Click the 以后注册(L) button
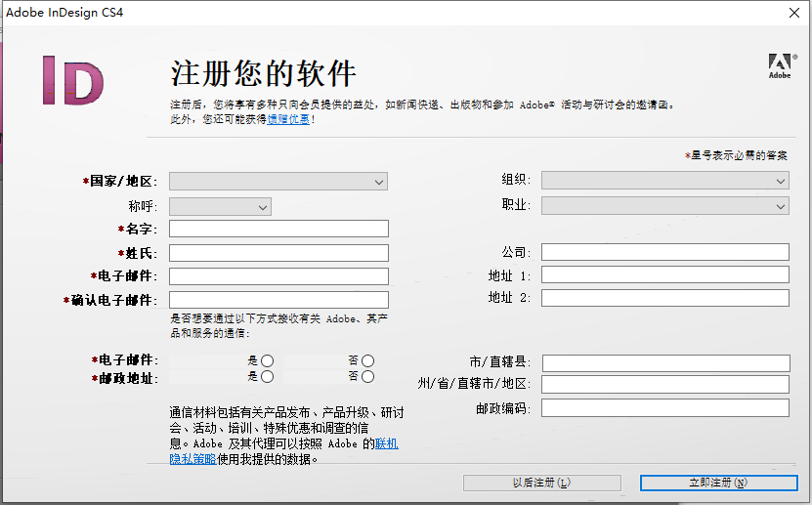The height and width of the screenshot is (505, 812). (541, 483)
